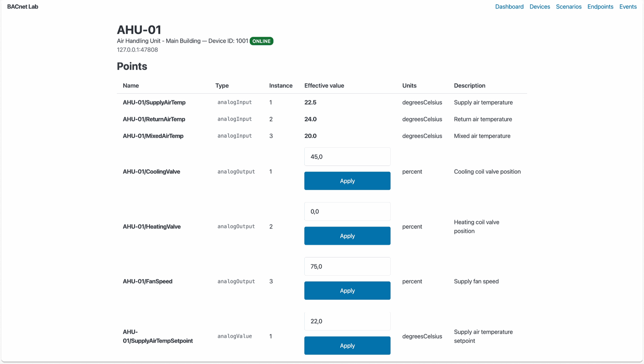Apply the SupplyAirTempSetpoint value
The image size is (644, 364).
[x=347, y=346]
